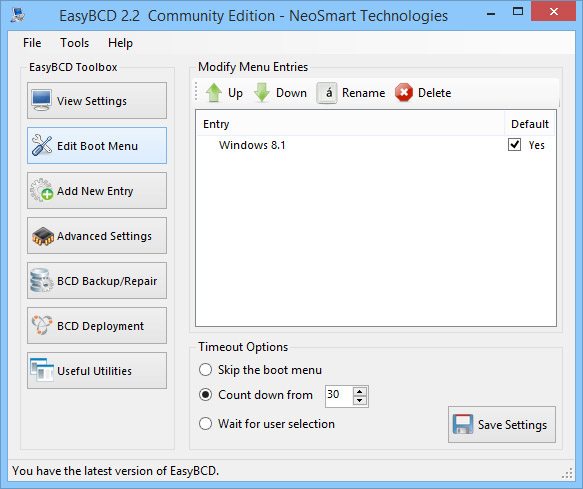Open BCD Backup/Repair section
The width and height of the screenshot is (583, 489).
point(97,280)
